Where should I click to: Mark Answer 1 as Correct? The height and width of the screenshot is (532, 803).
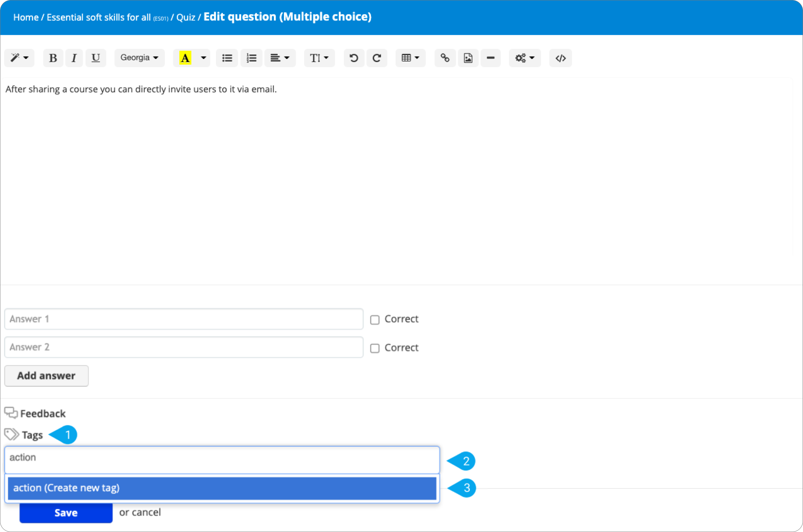[375, 319]
